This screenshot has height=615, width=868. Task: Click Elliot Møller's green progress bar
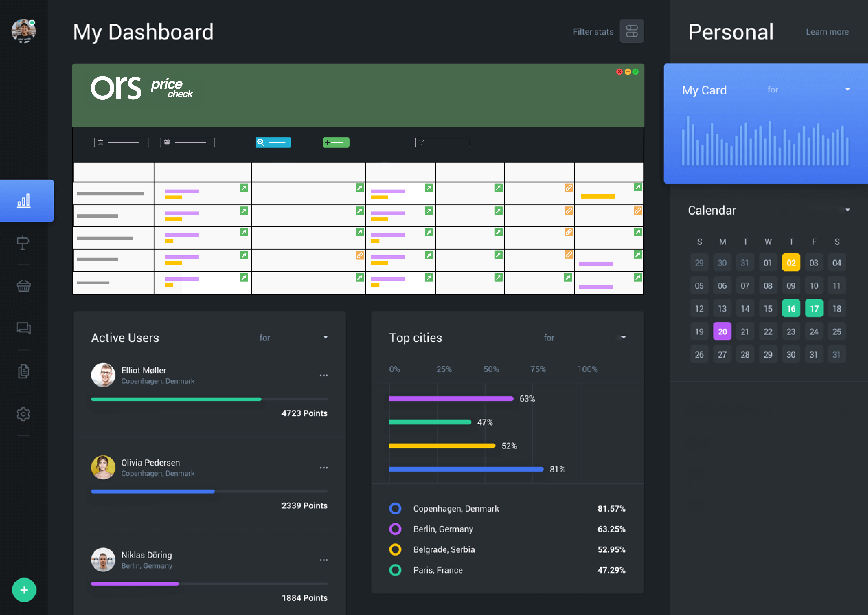tap(176, 399)
